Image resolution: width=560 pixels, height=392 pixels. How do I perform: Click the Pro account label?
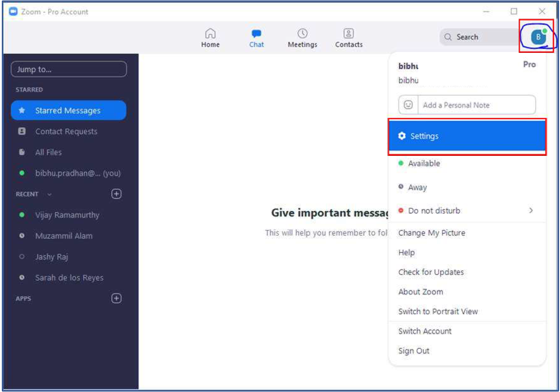[x=529, y=65]
